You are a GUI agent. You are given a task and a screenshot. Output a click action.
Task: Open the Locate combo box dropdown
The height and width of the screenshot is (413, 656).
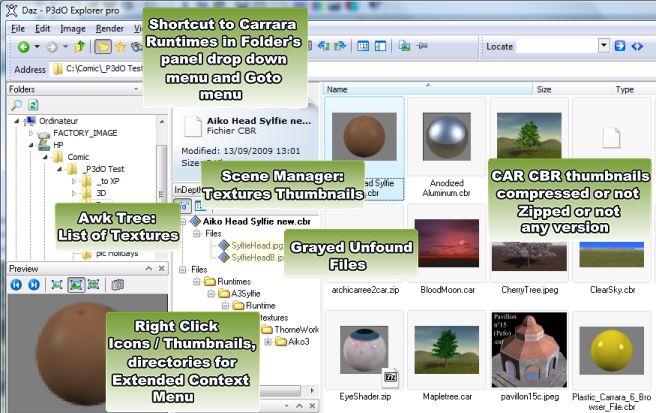tap(603, 46)
